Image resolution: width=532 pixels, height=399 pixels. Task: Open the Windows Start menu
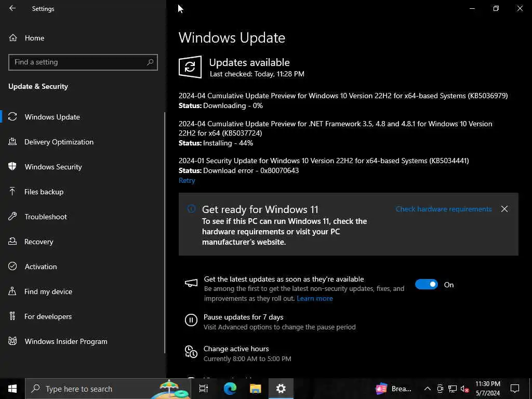pos(12,389)
